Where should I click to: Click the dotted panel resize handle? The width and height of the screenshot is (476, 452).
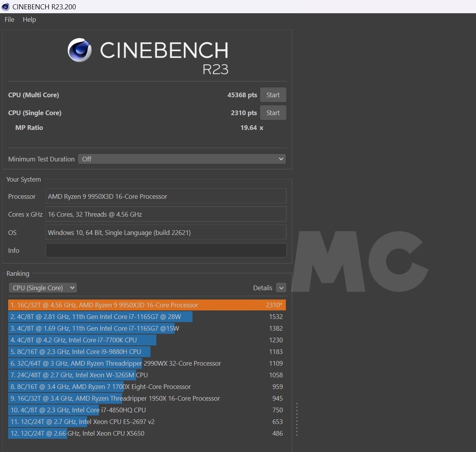click(297, 419)
